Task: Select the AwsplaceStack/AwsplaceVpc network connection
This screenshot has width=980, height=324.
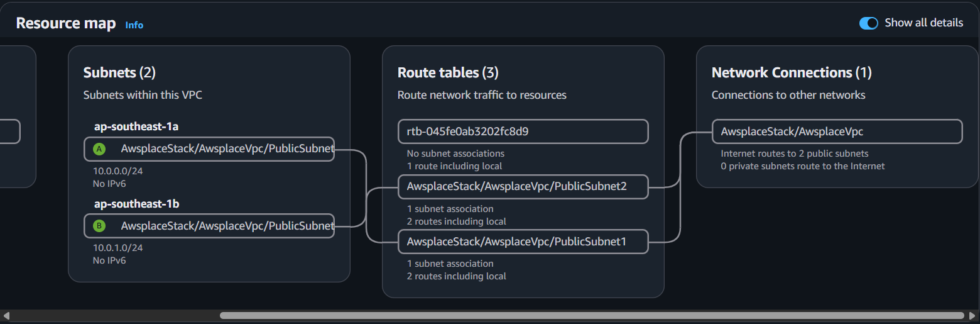Action: (x=837, y=131)
